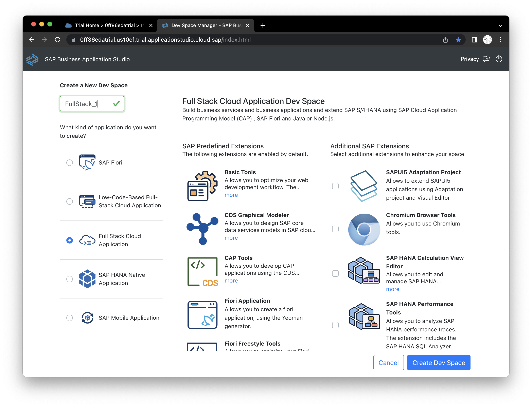The width and height of the screenshot is (532, 407).
Task: Check SAP HANA Calculation View Editor
Action: (x=335, y=273)
